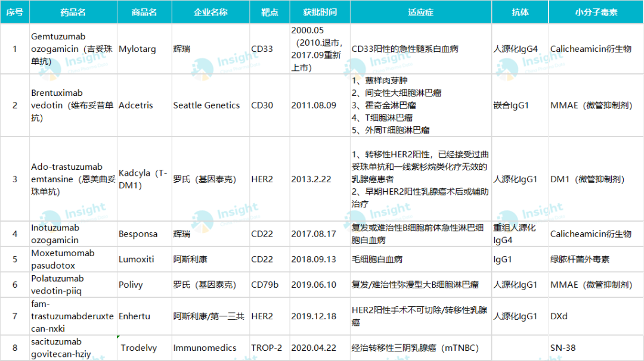
Task: Click the 适应症 column header
Action: (420, 13)
